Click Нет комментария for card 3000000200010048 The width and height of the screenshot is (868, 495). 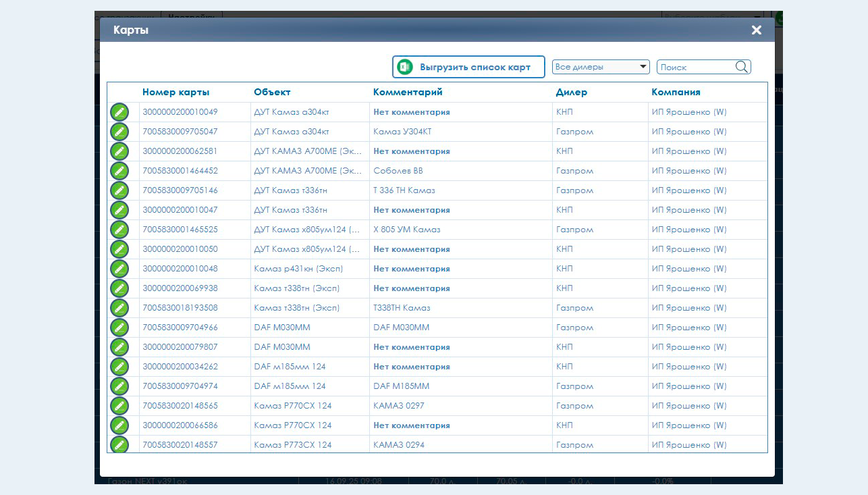click(412, 269)
